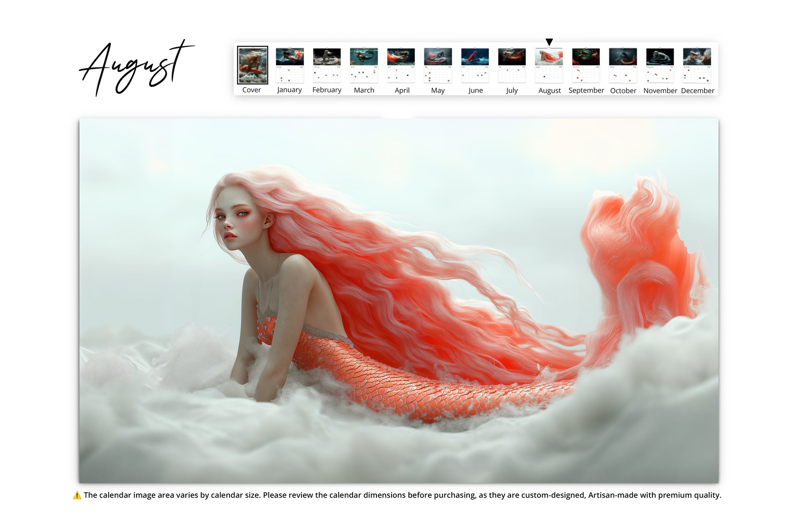Viewport: 798px width, 532px height.
Task: Open the October calendar thumbnail
Action: (623, 65)
